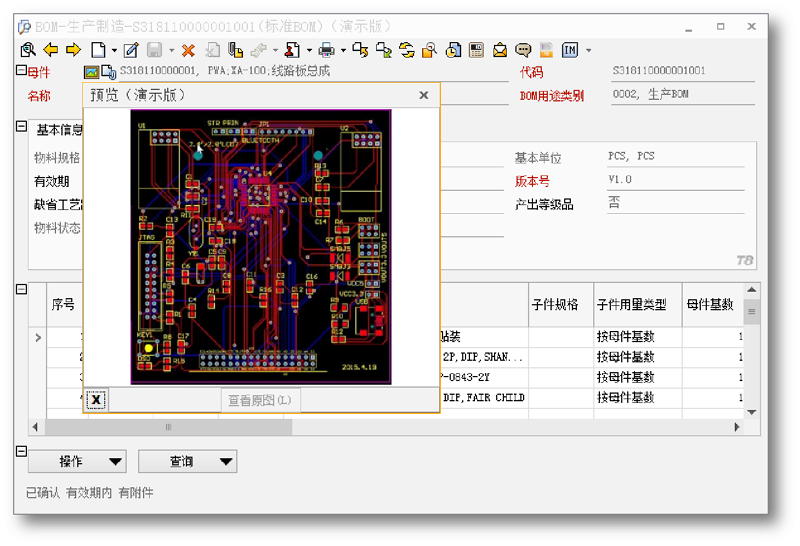Click the horizontal scrollbar thumb
This screenshot has width=800, height=546.
(169, 427)
